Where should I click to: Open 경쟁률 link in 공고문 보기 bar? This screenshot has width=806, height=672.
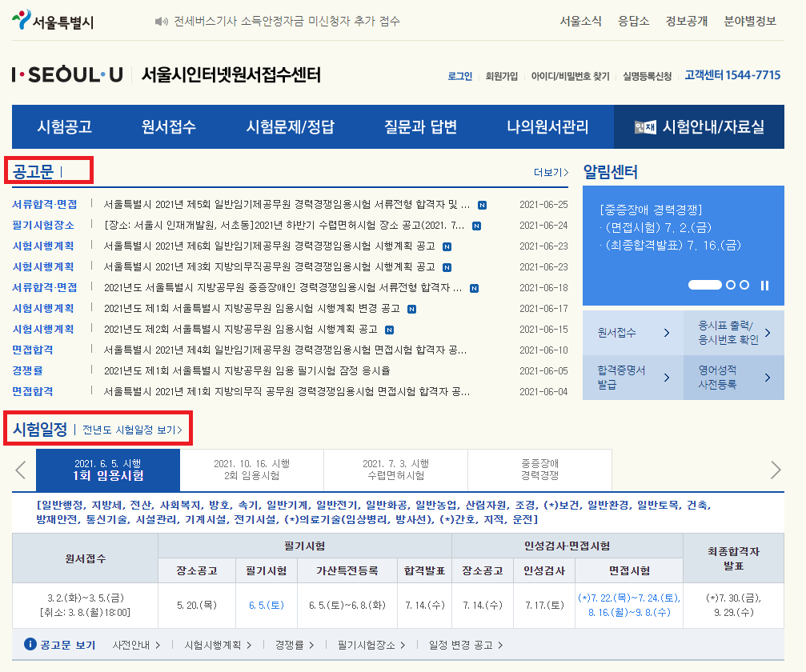pos(295,645)
